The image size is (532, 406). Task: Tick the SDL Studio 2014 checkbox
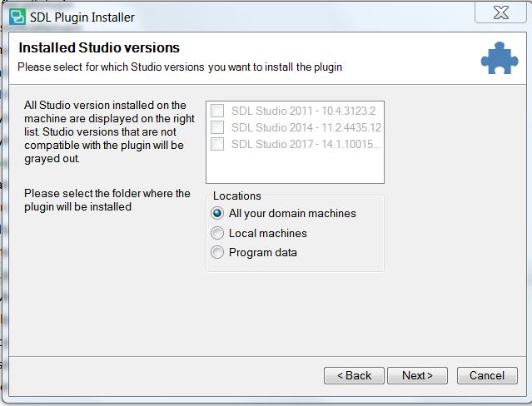click(x=217, y=127)
